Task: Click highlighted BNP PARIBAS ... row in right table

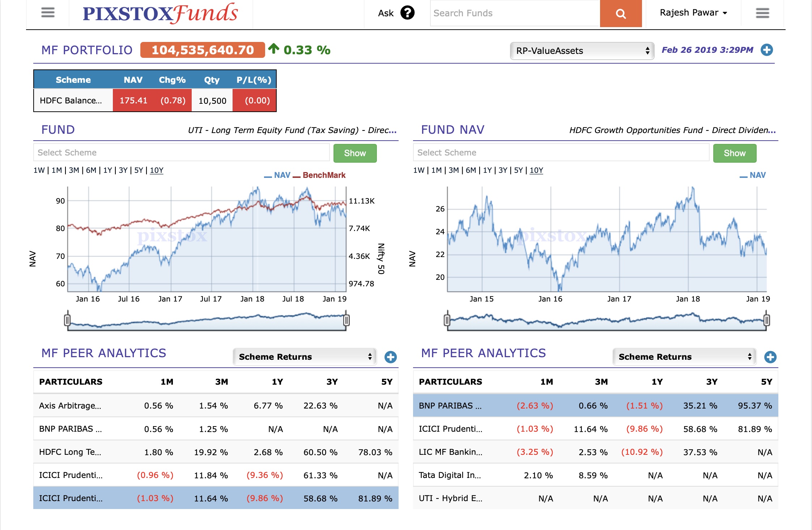Action: pyautogui.click(x=596, y=406)
